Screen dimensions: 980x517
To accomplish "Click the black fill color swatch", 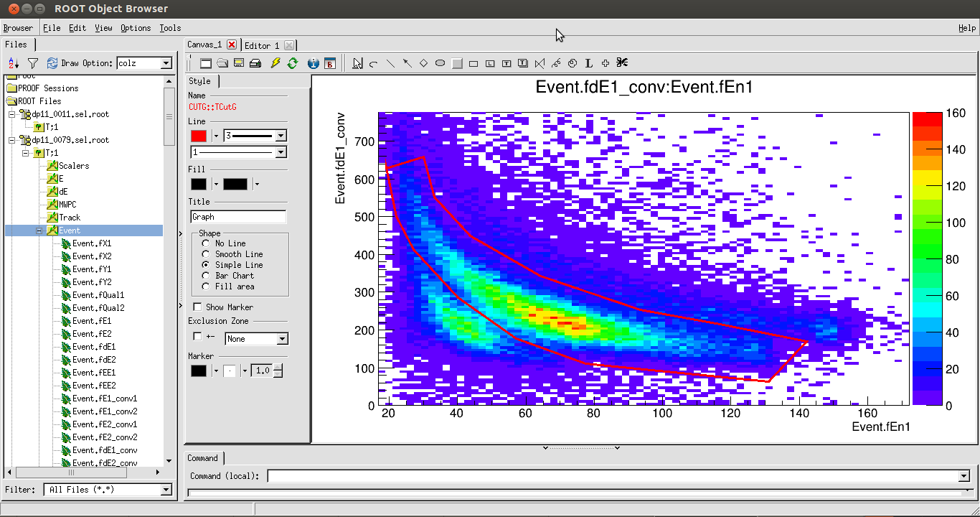I will pos(199,185).
